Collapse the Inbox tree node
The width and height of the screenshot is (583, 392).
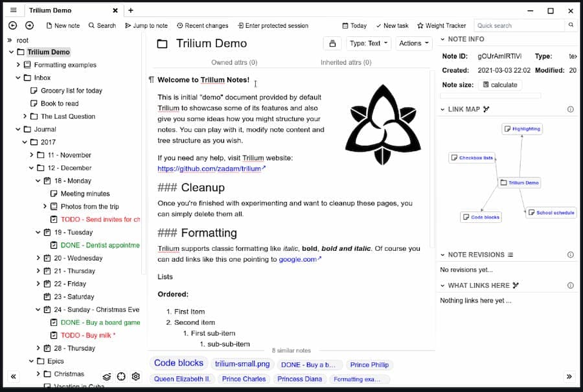pyautogui.click(x=18, y=78)
